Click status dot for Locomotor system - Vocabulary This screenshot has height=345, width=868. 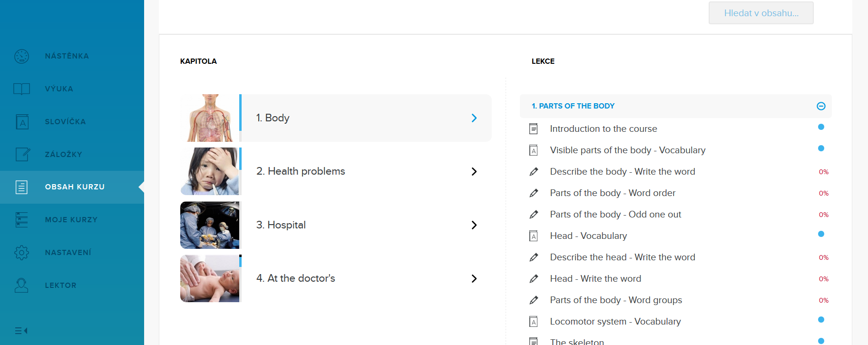[x=821, y=320]
